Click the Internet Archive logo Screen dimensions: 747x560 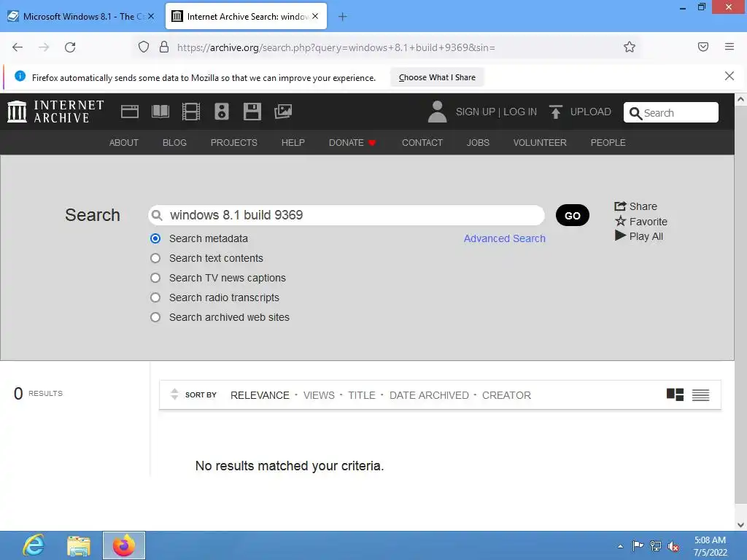55,112
